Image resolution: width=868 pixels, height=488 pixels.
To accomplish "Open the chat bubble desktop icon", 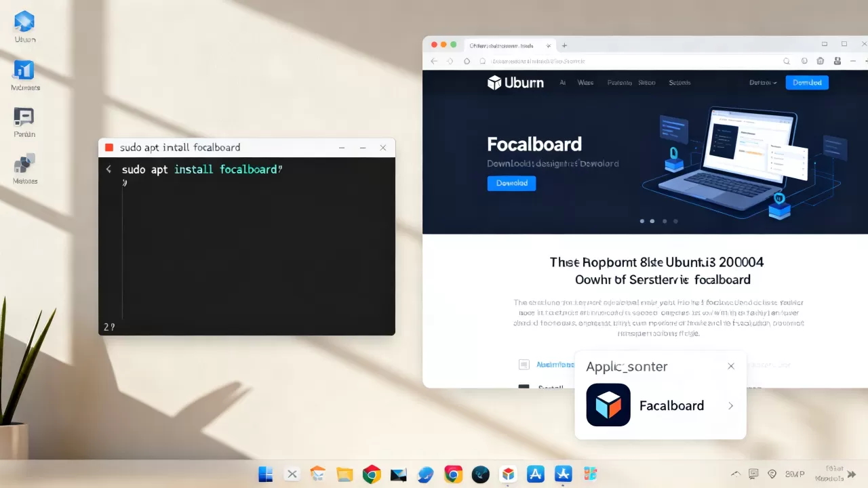I will (24, 117).
